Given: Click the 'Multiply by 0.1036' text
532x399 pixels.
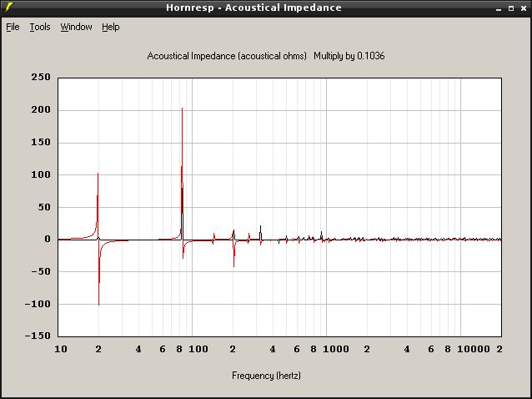Looking at the screenshot, I should pyautogui.click(x=349, y=56).
